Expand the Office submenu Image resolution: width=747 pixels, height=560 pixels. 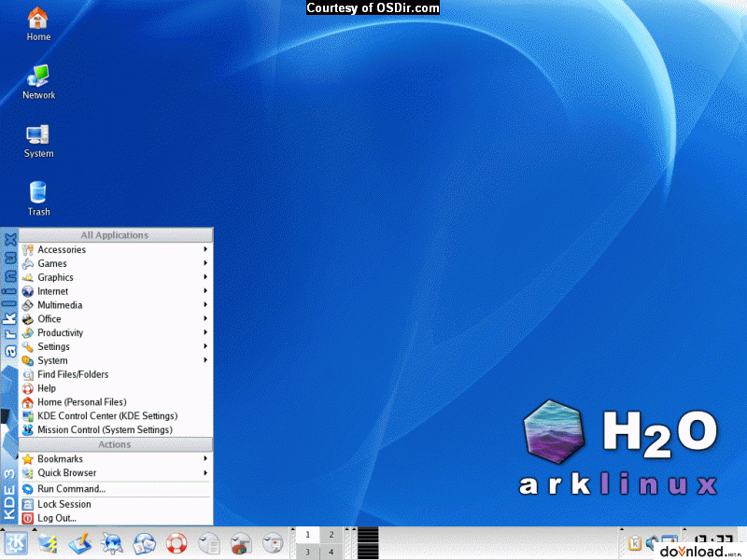[115, 318]
